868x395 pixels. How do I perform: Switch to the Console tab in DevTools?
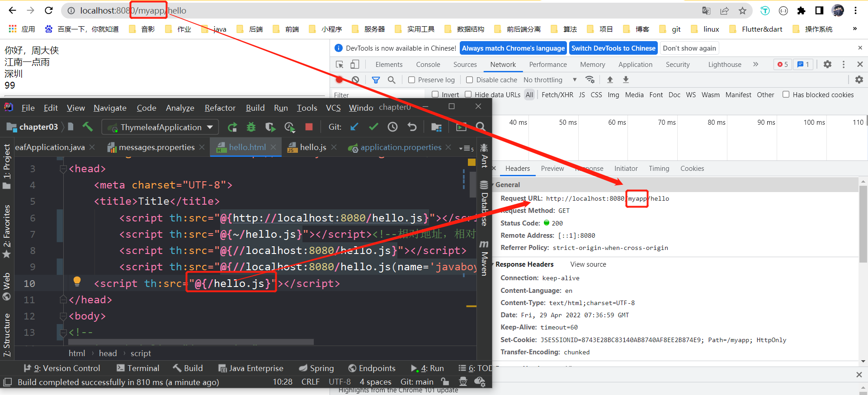[x=428, y=65]
